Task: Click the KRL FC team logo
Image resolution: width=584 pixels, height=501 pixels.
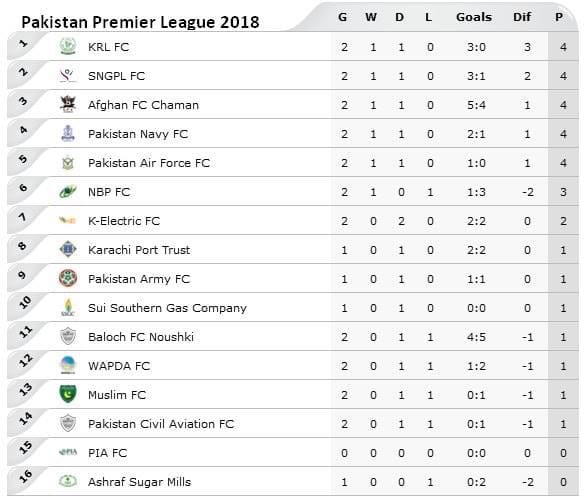Action: pyautogui.click(x=68, y=47)
